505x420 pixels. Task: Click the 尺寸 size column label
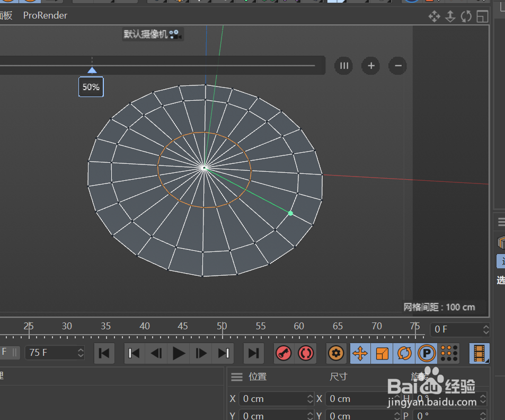click(x=339, y=377)
